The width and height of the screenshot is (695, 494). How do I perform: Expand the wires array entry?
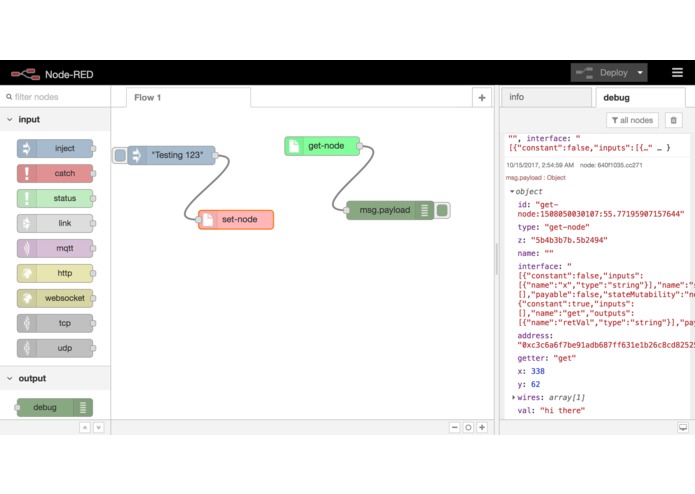click(514, 397)
